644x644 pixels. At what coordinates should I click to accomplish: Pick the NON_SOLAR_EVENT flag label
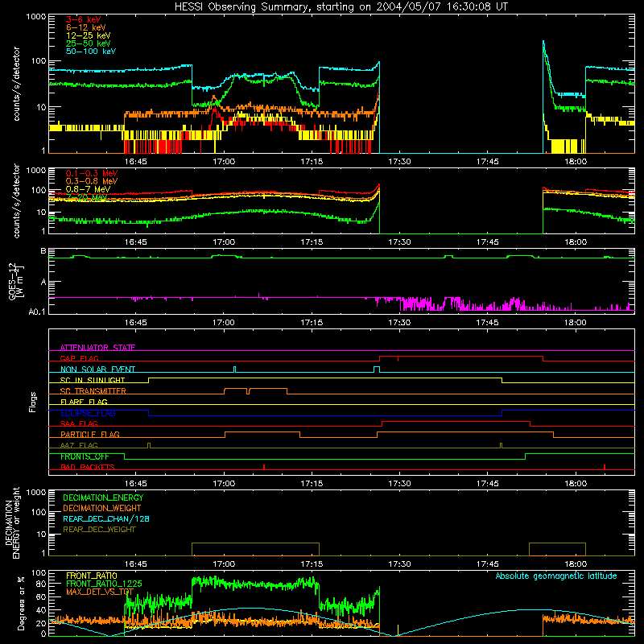click(x=97, y=369)
